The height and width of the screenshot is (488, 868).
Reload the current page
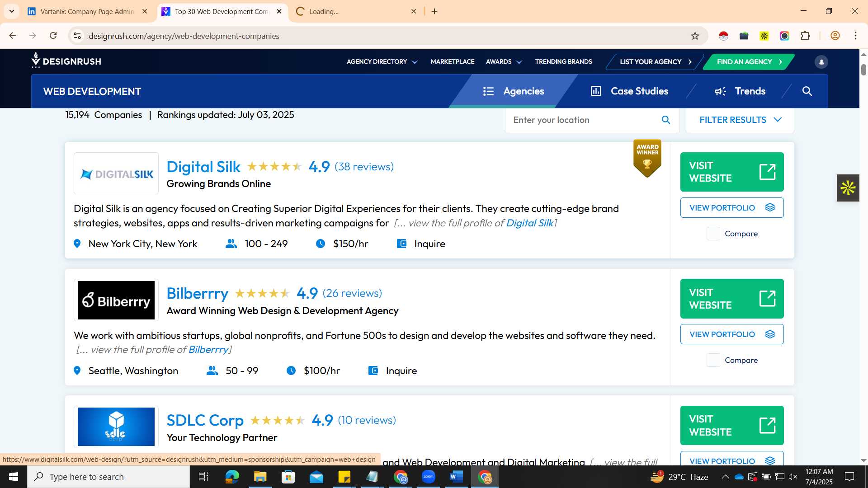[53, 36]
